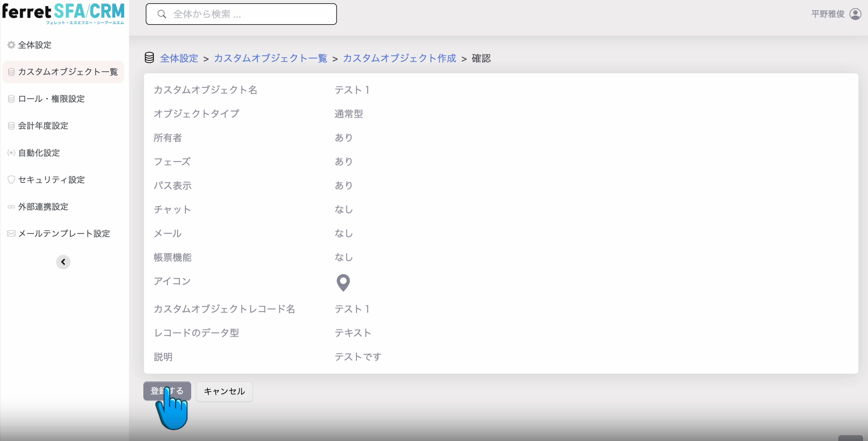Open the user profile avatar icon
The height and width of the screenshot is (441, 868).
click(855, 14)
